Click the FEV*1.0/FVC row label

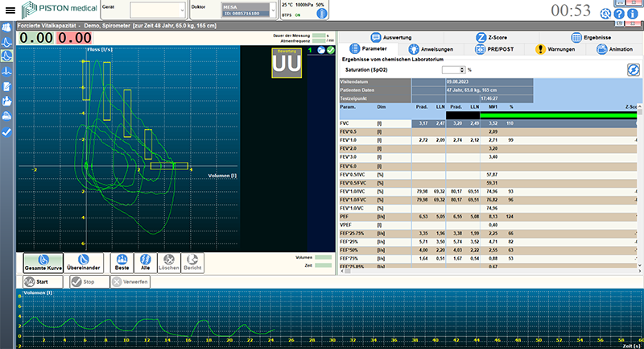353,200
